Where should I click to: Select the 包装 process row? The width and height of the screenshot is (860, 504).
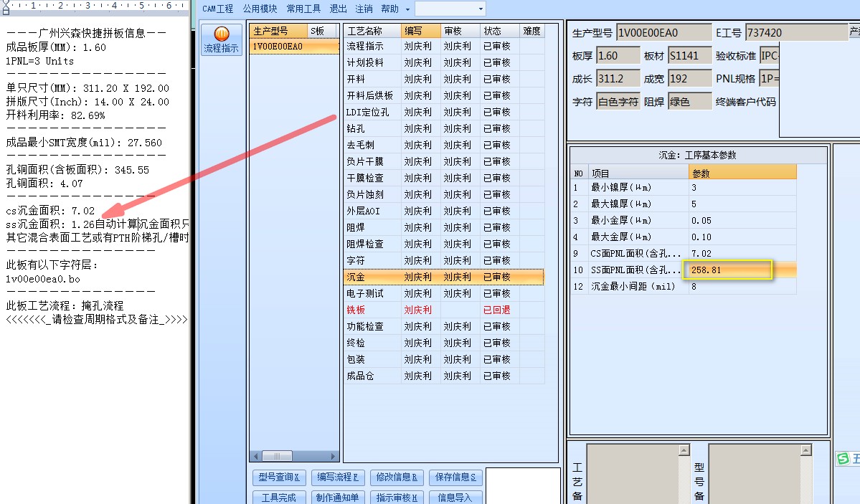coord(444,359)
